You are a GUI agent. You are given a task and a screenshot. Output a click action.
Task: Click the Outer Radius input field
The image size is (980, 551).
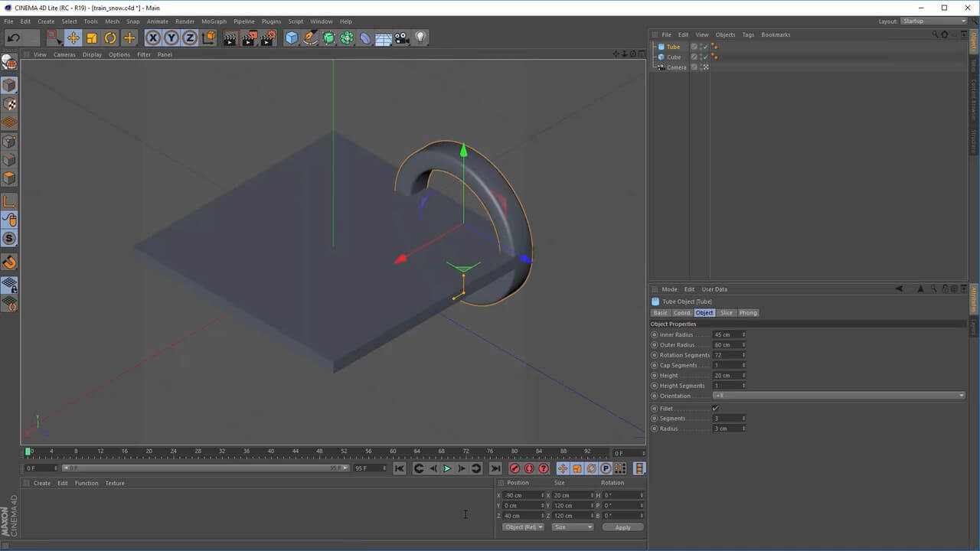pyautogui.click(x=727, y=345)
